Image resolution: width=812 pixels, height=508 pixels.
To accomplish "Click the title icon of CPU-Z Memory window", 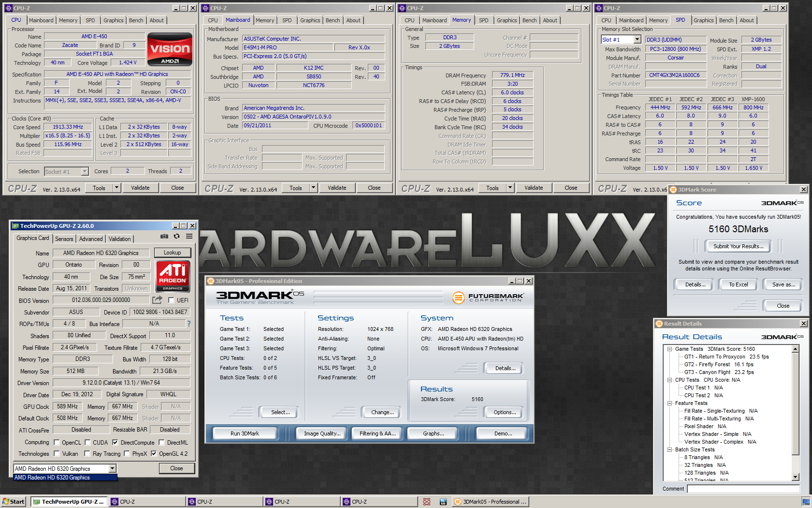I will [x=402, y=8].
